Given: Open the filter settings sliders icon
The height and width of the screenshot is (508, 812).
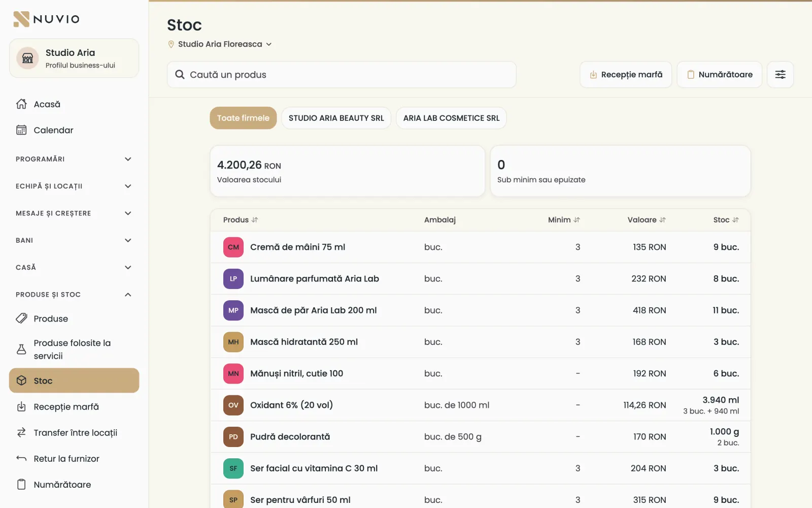Looking at the screenshot, I should click(780, 75).
